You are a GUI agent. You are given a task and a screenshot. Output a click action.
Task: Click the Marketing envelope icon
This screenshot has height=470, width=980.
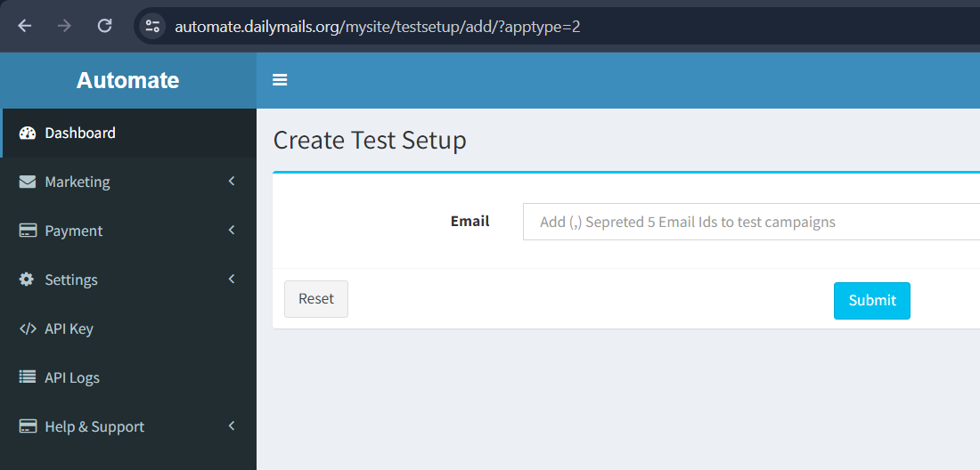point(28,182)
